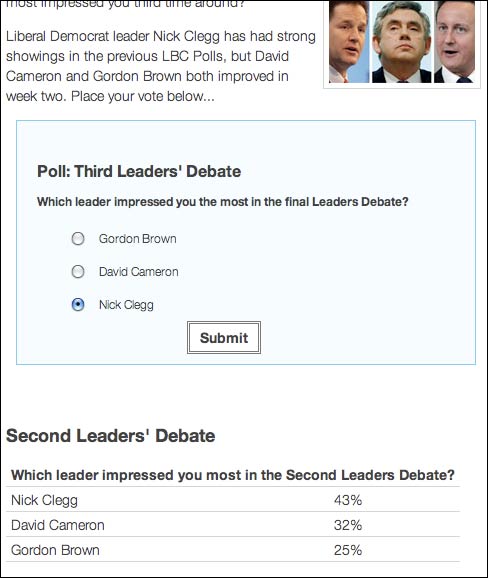The height and width of the screenshot is (578, 488).
Task: Click the Second Leaders Debate results question header
Action: pyautogui.click(x=233, y=475)
